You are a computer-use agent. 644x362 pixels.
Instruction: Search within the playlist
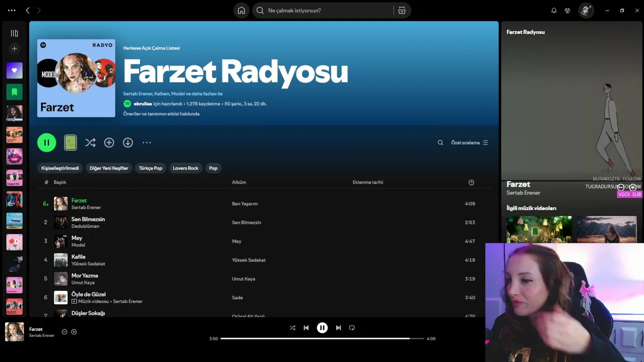pyautogui.click(x=440, y=143)
